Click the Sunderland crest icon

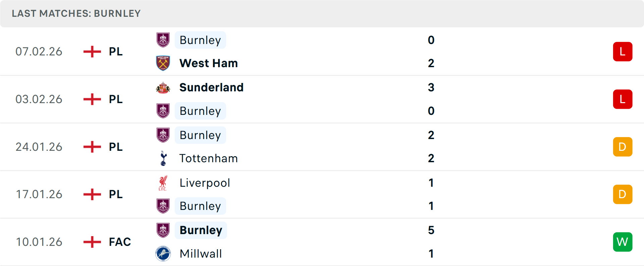[x=163, y=88]
